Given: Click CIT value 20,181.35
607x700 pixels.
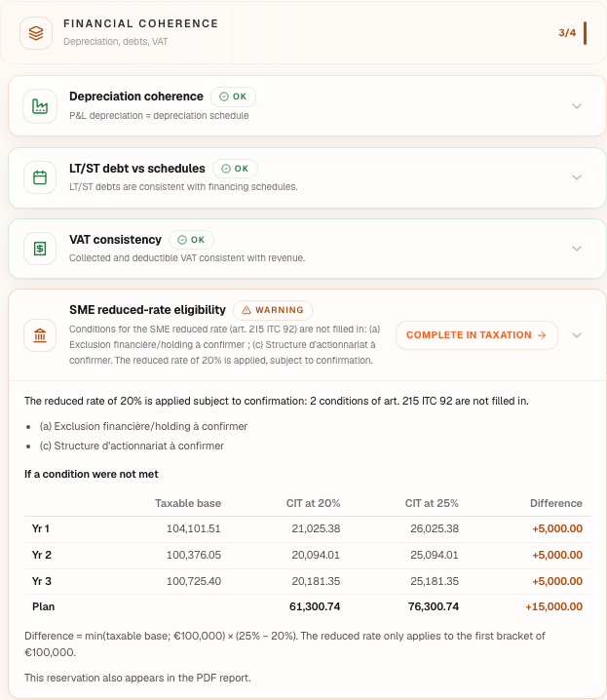Looking at the screenshot, I should tap(316, 581).
